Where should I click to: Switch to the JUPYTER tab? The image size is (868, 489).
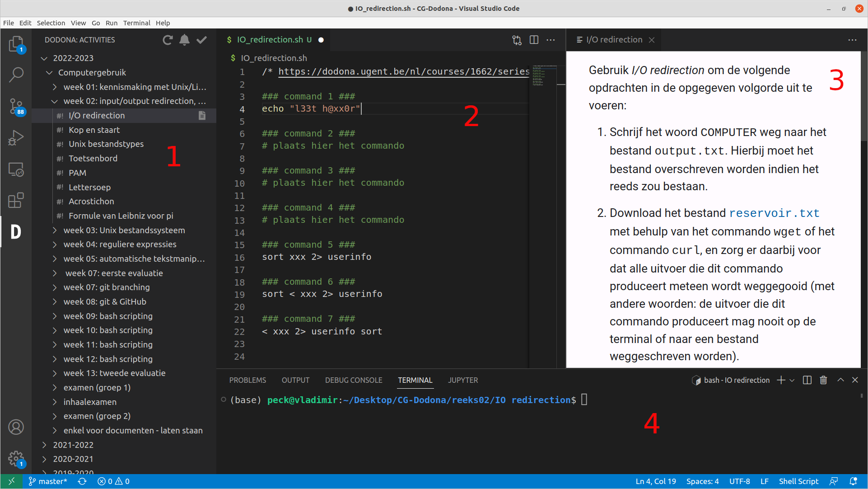[462, 380]
